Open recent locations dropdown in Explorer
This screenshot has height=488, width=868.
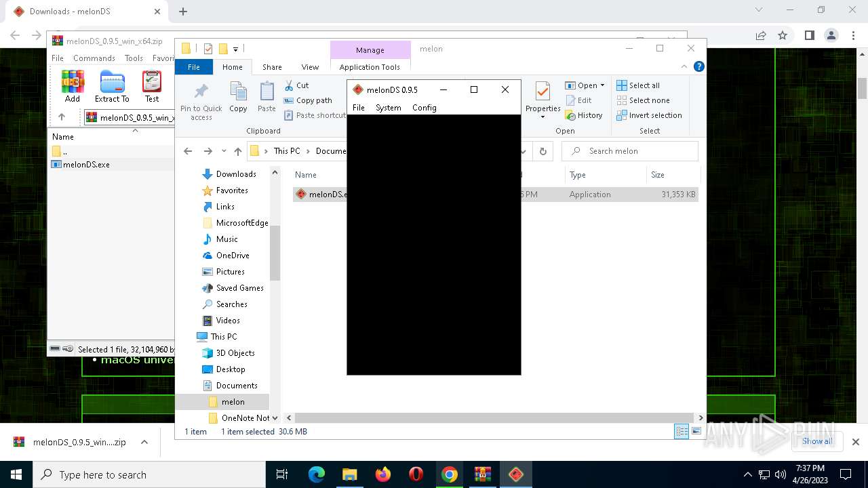click(224, 151)
